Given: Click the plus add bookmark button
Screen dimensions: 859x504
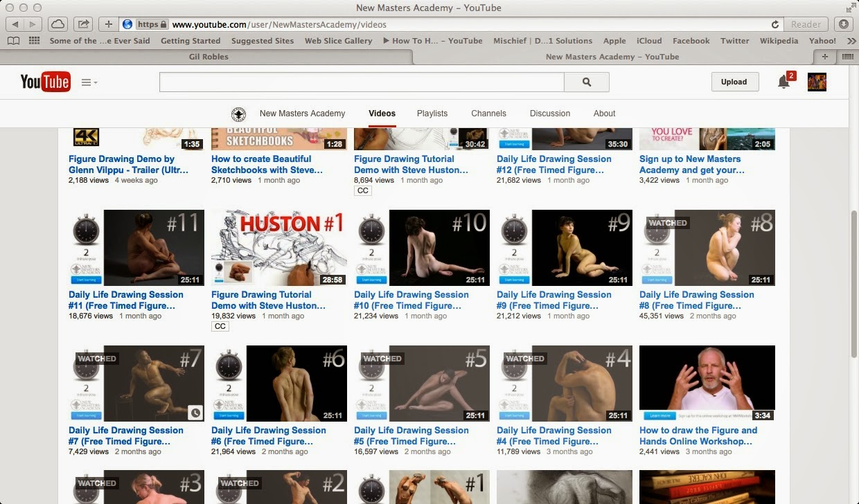Looking at the screenshot, I should click(108, 24).
